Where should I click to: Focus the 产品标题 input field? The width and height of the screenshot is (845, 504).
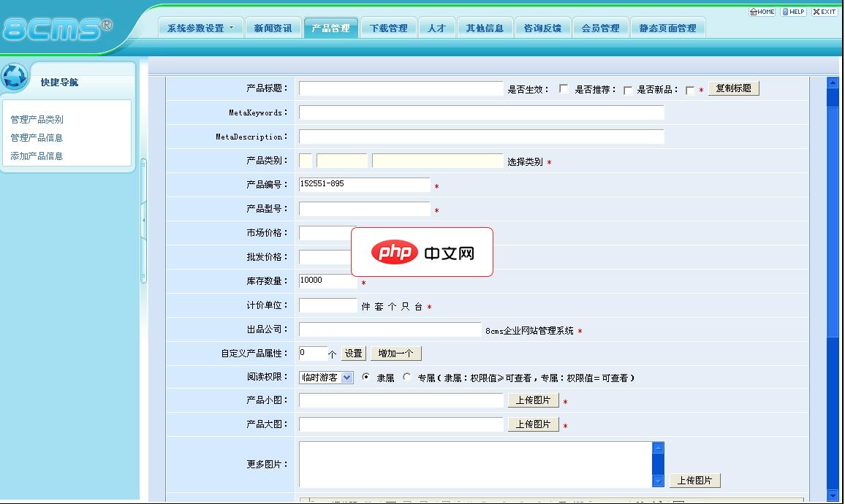click(x=401, y=88)
